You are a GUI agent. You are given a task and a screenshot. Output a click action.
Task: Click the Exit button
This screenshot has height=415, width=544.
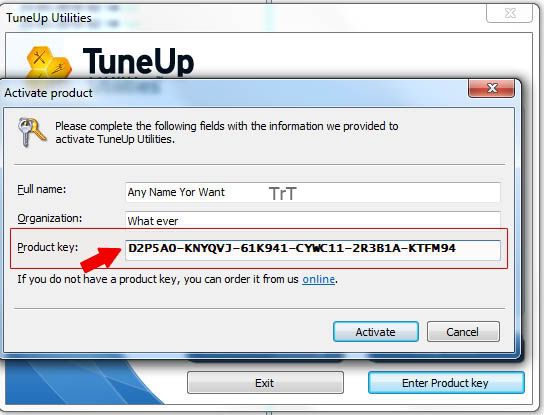tap(265, 383)
